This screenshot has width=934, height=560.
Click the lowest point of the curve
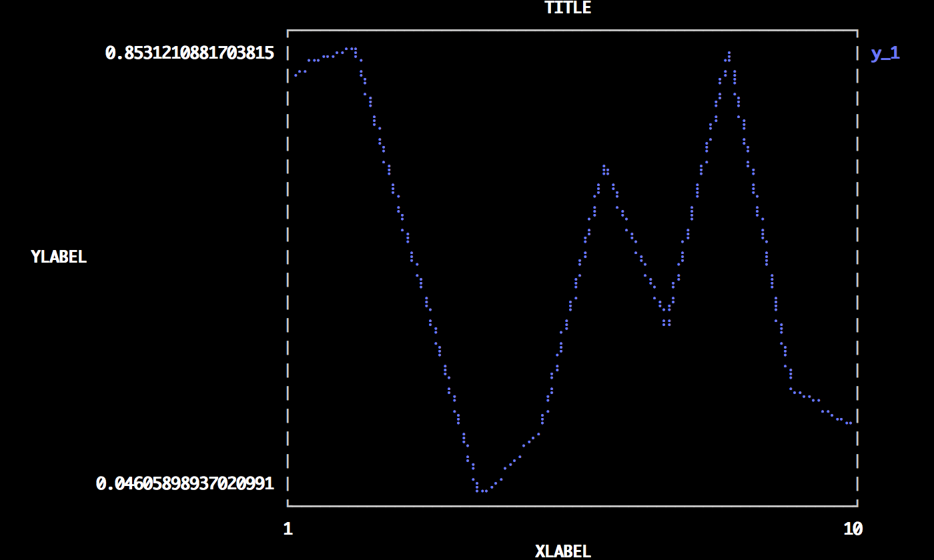482,491
